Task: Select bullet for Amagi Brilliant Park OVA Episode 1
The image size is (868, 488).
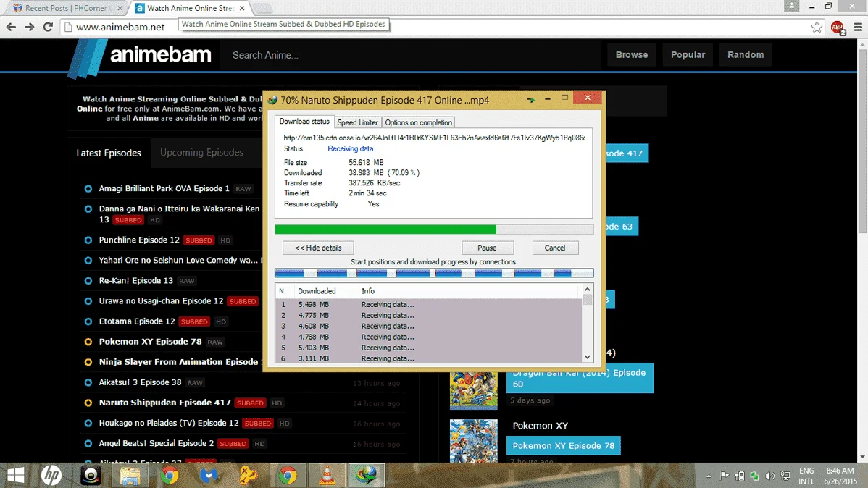Action: [x=88, y=189]
